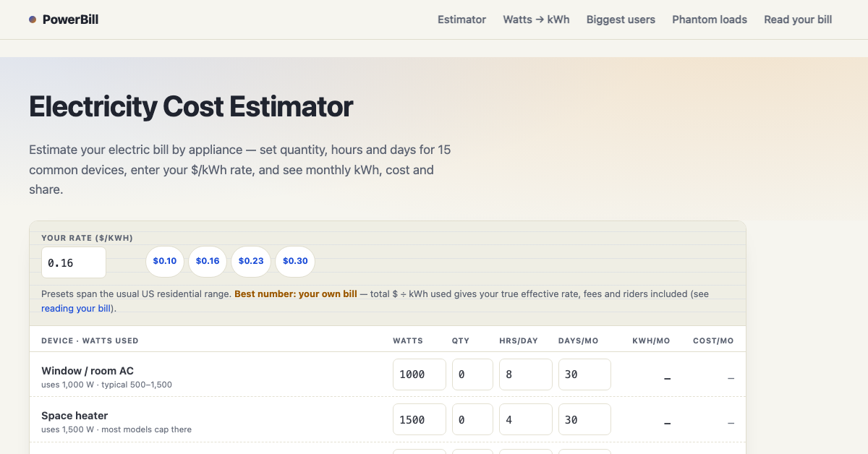This screenshot has height=454, width=868.
Task: Edit watts field for Window / room AC
Action: coord(420,374)
